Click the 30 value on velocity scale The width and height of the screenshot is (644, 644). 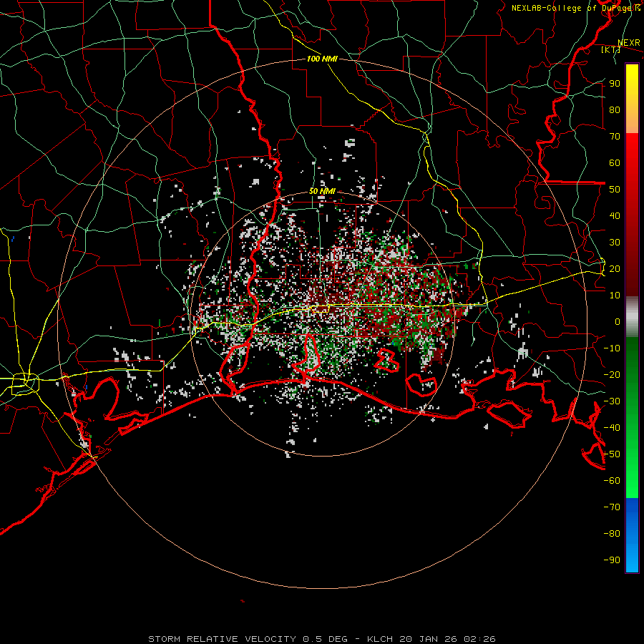pos(615,243)
